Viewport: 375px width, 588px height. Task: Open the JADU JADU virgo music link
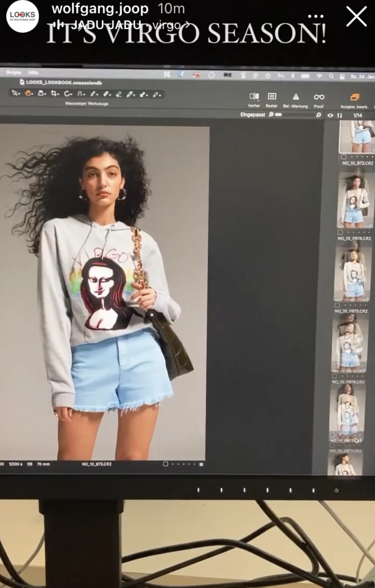pyautogui.click(x=121, y=25)
